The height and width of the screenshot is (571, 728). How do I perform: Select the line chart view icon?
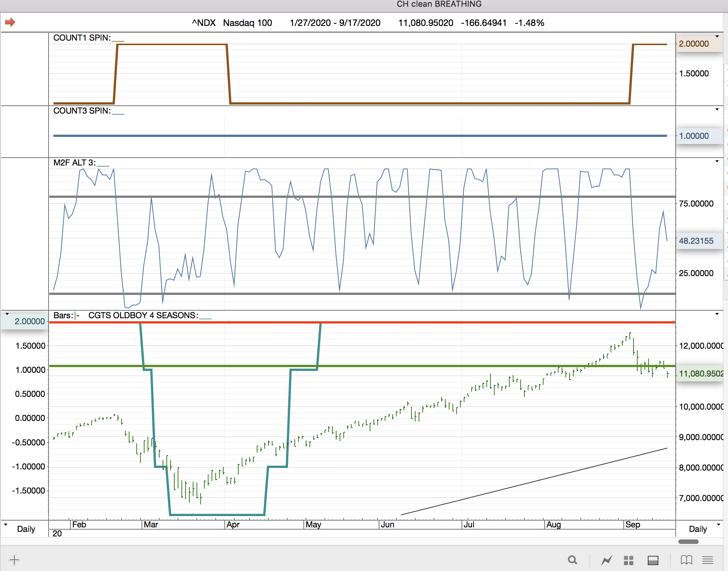[x=606, y=560]
